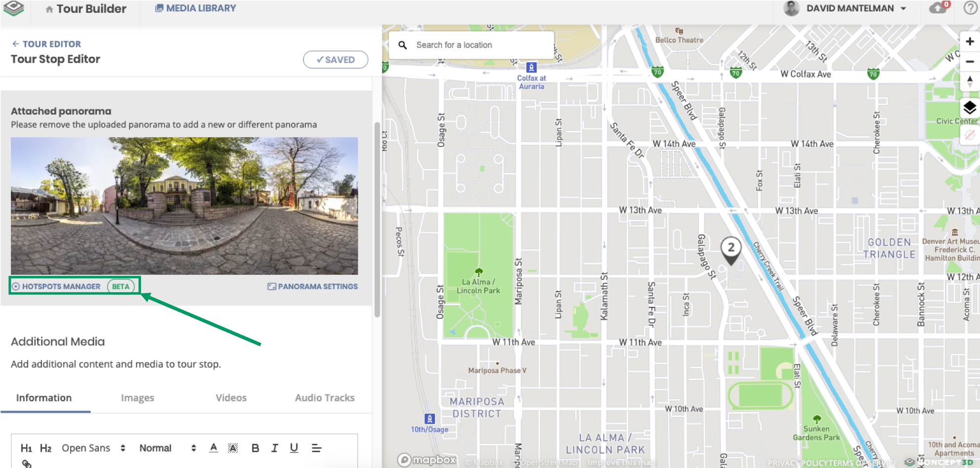Open Panorama Settings
Image resolution: width=980 pixels, height=468 pixels.
pyautogui.click(x=313, y=287)
